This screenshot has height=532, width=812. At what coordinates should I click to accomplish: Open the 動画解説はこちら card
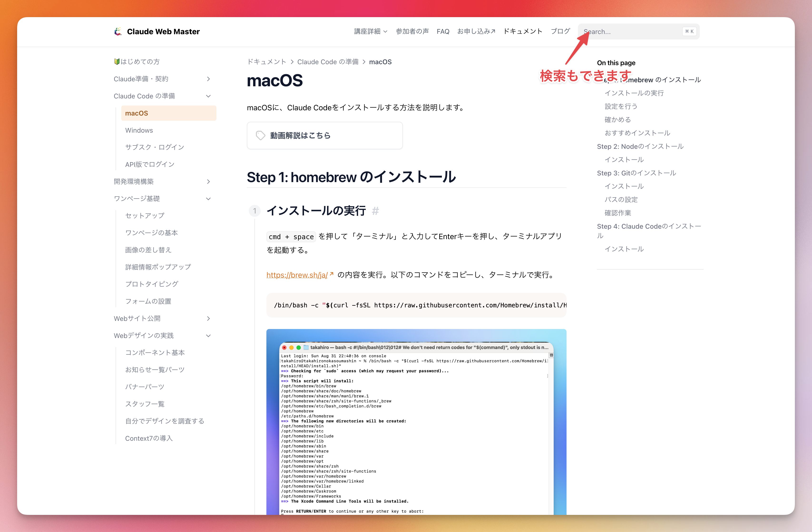point(324,135)
